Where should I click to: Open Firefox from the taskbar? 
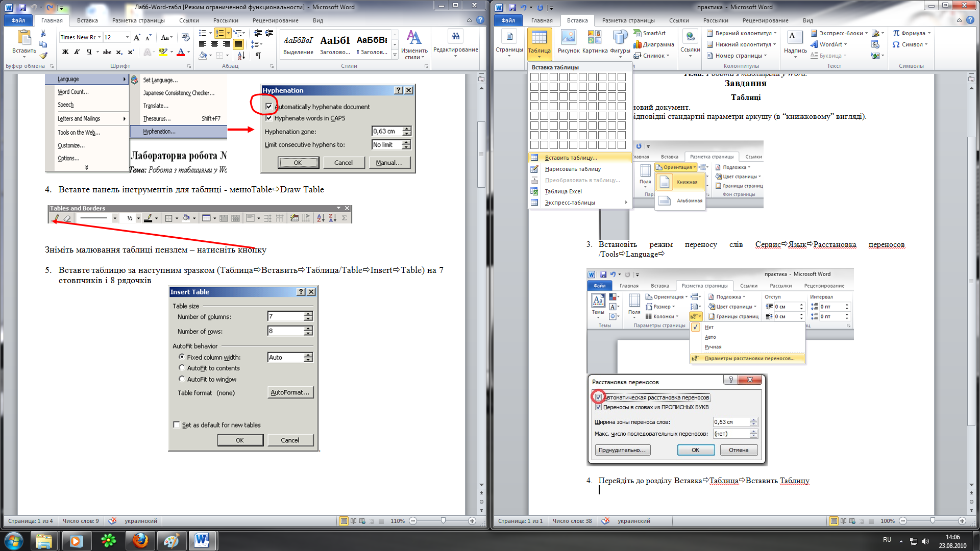(x=140, y=540)
